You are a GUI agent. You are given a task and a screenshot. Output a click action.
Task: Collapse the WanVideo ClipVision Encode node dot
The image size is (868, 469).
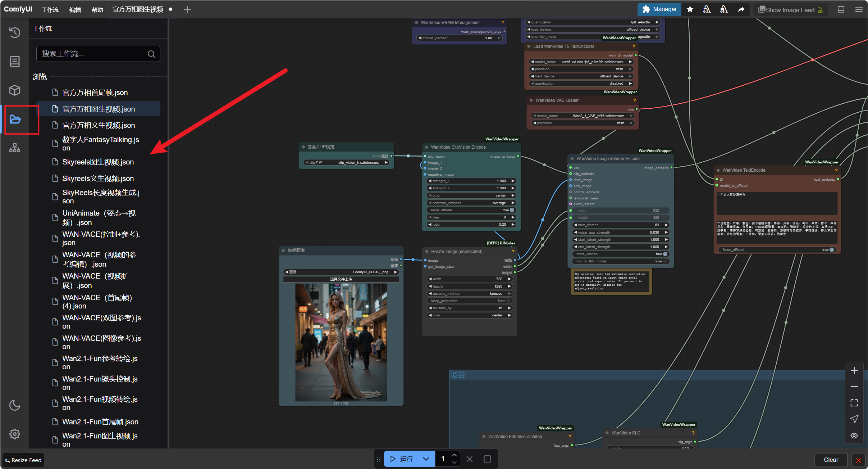(427, 147)
